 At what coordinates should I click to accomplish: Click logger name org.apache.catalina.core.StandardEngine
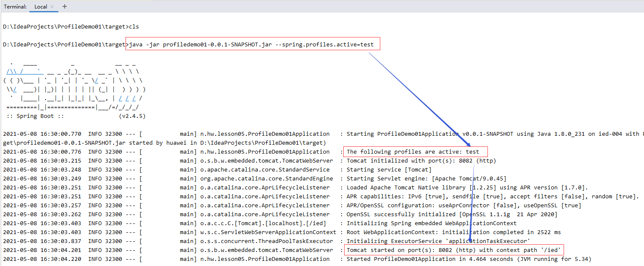(x=267, y=178)
